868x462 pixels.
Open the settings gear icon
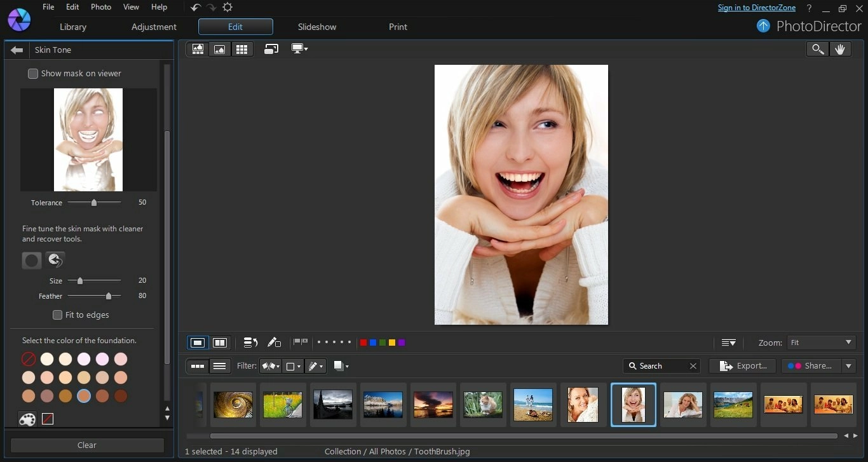tap(227, 8)
